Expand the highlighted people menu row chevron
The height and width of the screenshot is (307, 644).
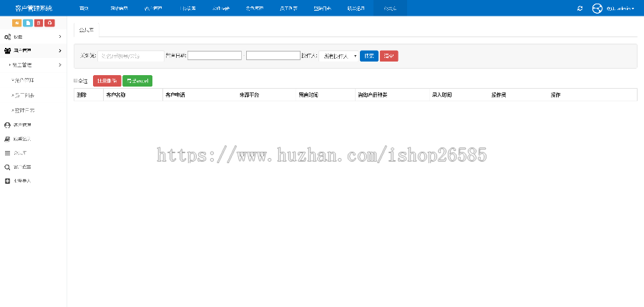pos(60,51)
